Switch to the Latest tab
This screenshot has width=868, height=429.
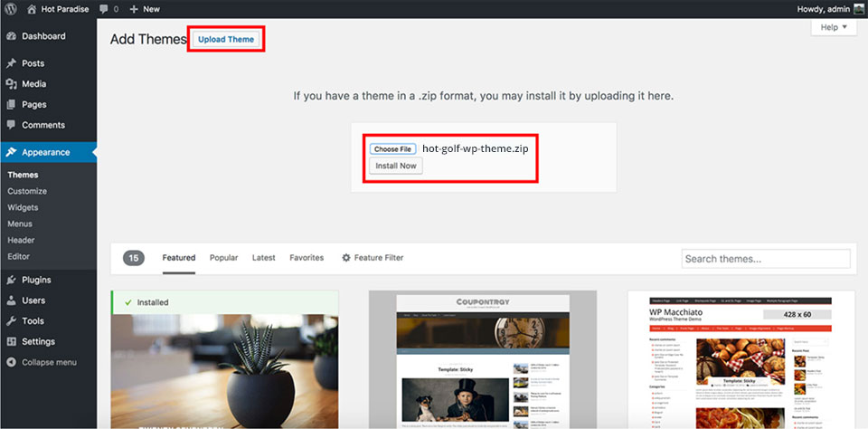(x=263, y=258)
